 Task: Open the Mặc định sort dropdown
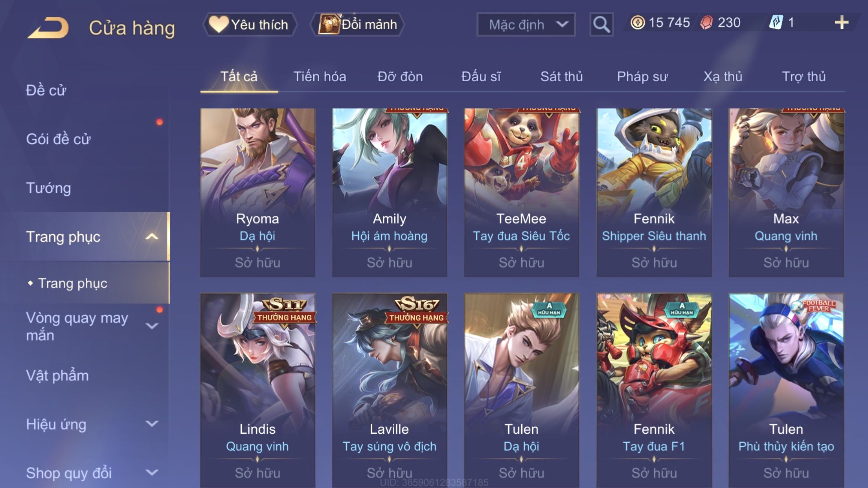pos(526,24)
